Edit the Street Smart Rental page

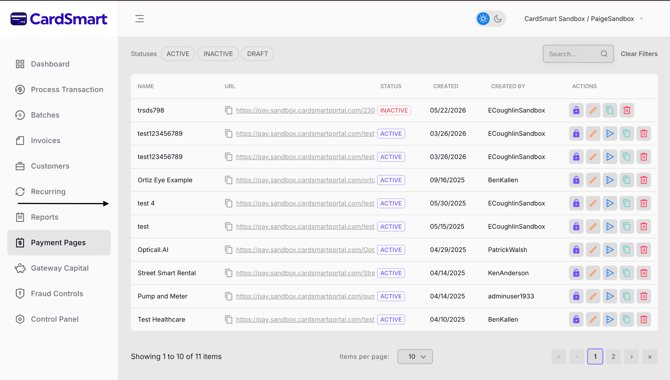593,273
